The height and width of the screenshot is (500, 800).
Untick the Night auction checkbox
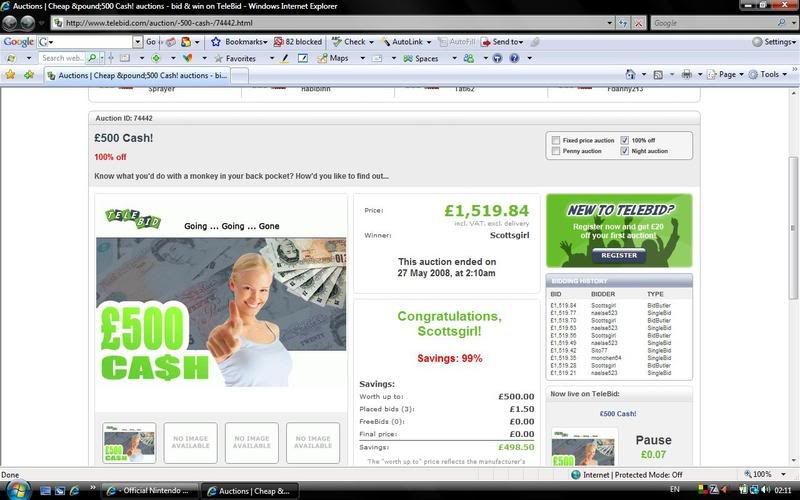tap(624, 151)
